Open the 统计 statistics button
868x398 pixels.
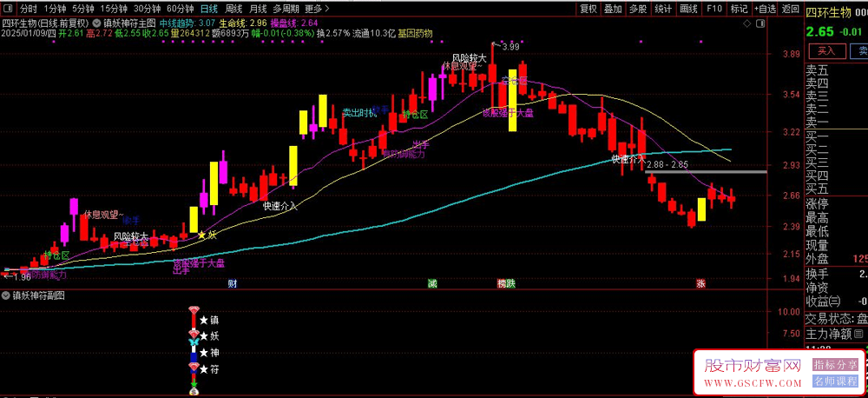[663, 9]
